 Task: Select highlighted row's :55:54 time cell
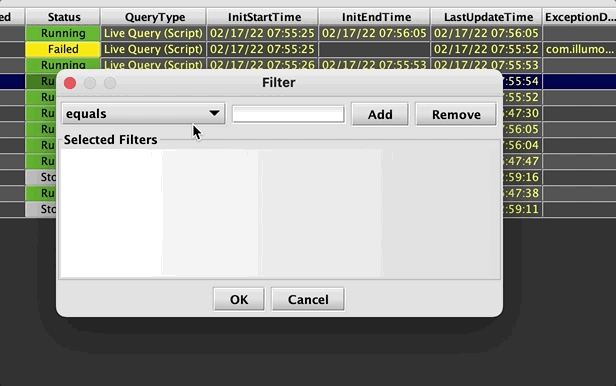[522, 81]
